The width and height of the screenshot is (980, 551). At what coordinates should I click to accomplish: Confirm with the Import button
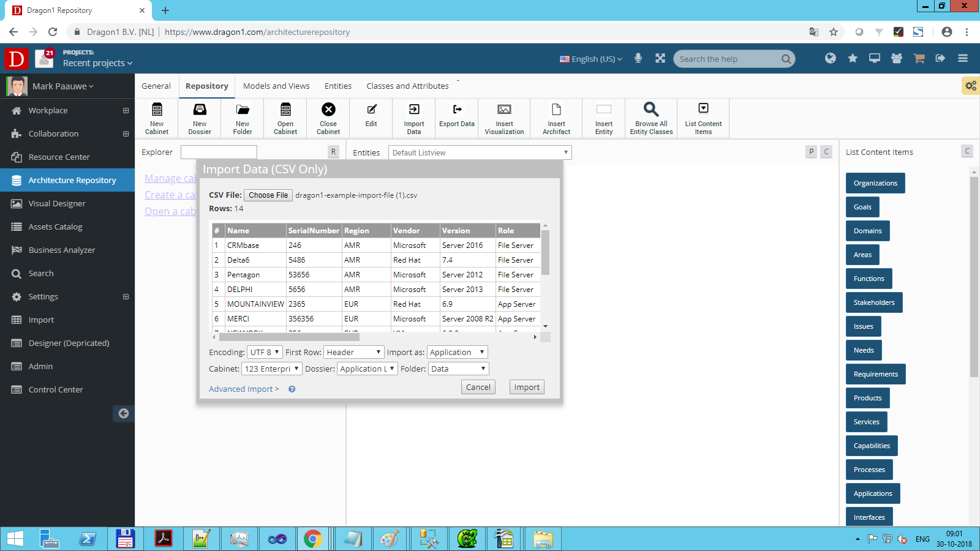pos(527,387)
